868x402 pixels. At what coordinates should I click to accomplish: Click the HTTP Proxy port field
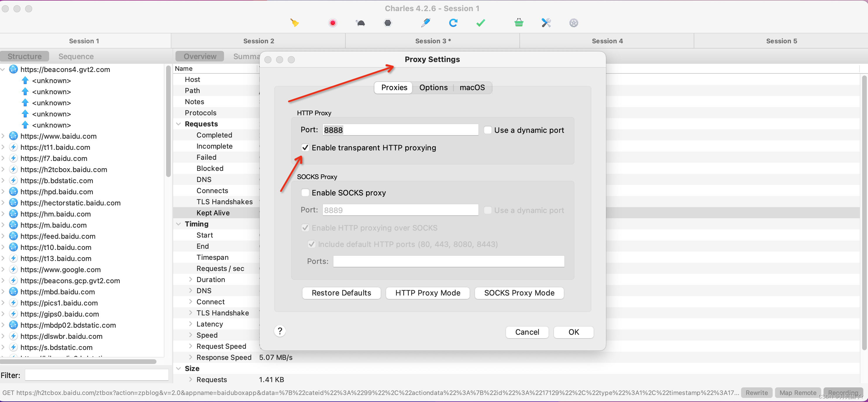coord(400,130)
